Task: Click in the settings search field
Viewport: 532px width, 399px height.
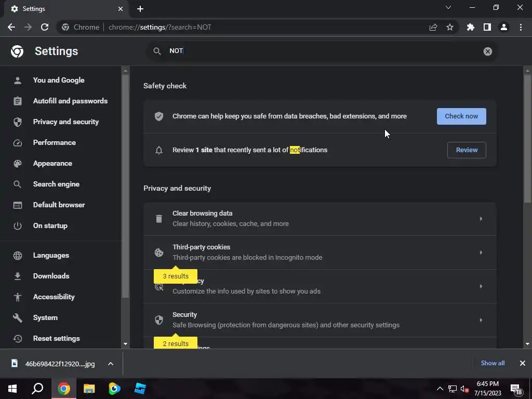Action: (322, 51)
